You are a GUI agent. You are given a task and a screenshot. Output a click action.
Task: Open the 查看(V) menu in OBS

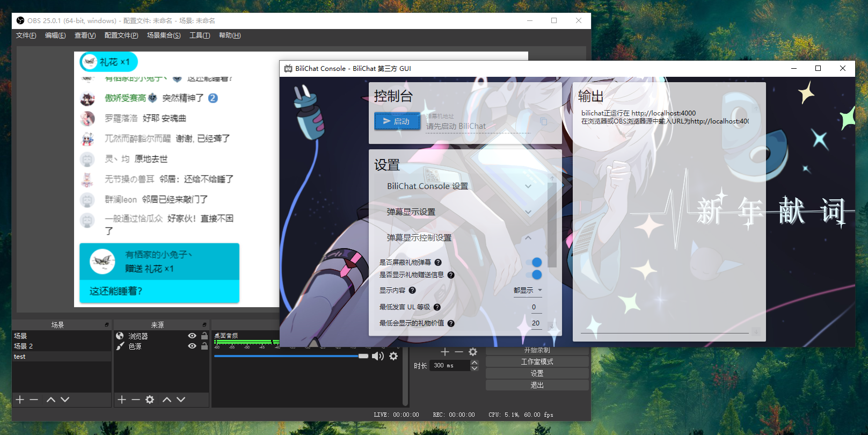point(85,35)
